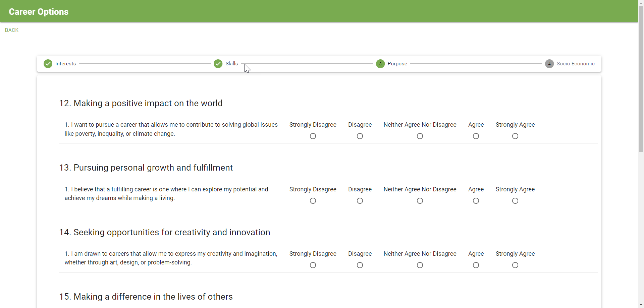Select Disagree for global issues statement

click(x=360, y=136)
